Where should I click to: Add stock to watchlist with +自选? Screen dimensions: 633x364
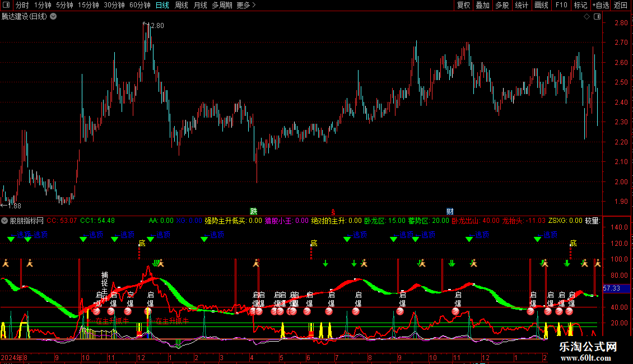coord(601,5)
